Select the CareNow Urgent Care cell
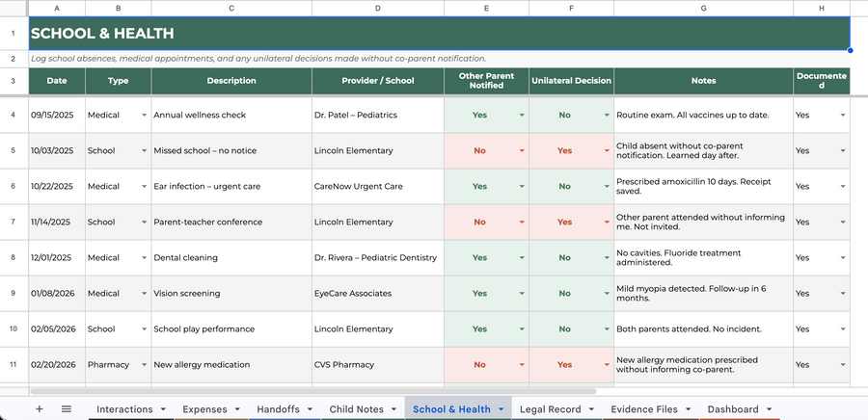This screenshot has height=420, width=868. pos(377,187)
